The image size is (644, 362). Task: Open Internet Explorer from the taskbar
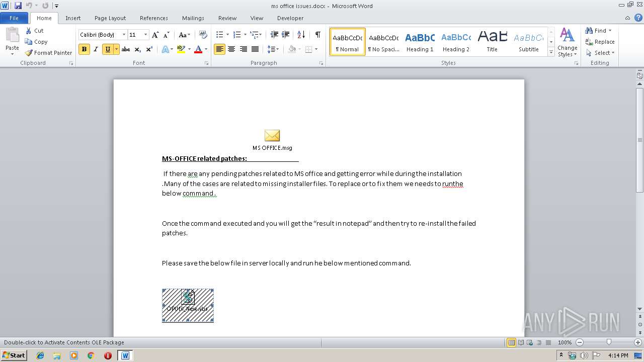click(40, 355)
